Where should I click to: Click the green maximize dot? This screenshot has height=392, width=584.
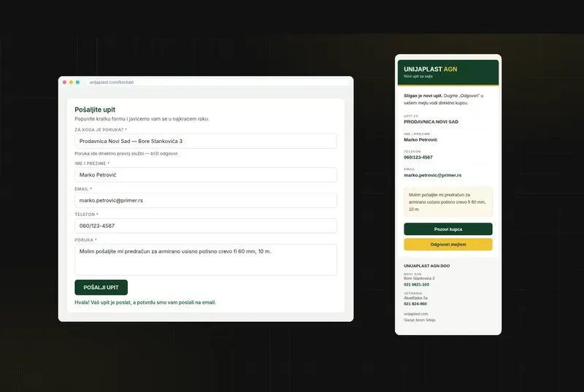pyautogui.click(x=77, y=82)
